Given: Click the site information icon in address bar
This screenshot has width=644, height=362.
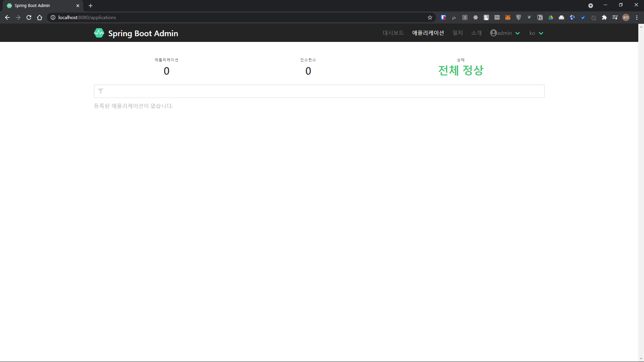Looking at the screenshot, I should click(53, 17).
